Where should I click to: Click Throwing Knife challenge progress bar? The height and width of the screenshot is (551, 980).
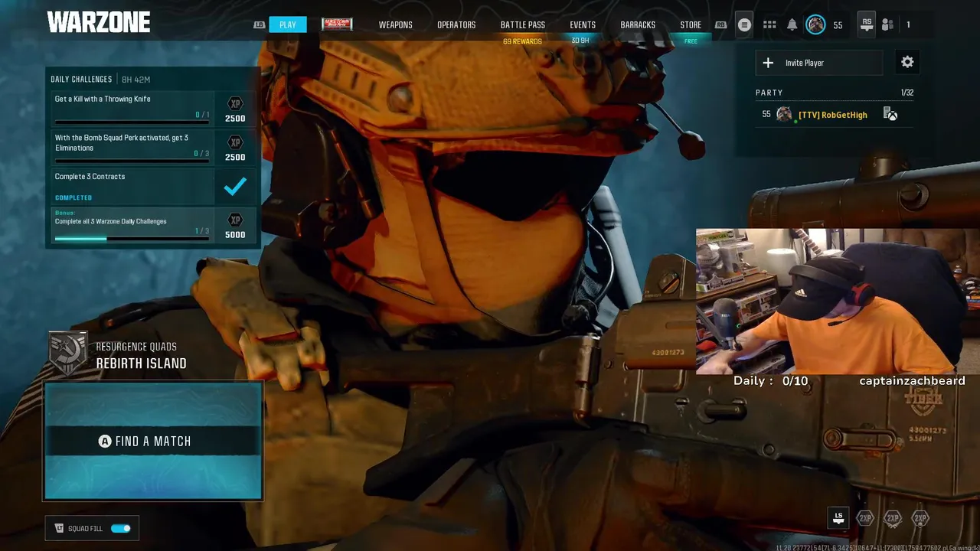(x=132, y=121)
